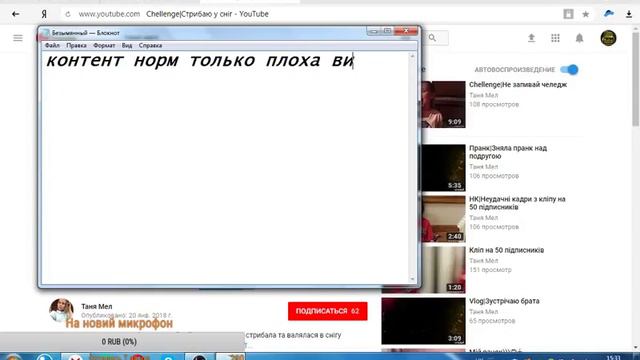Reload the page with the refresh icon
This screenshot has height=360, width=640.
point(68,14)
